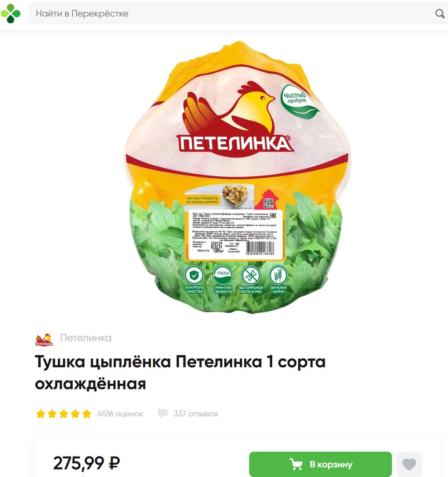
Task: Click the 275,99 ₽ price
Action: [87, 463]
